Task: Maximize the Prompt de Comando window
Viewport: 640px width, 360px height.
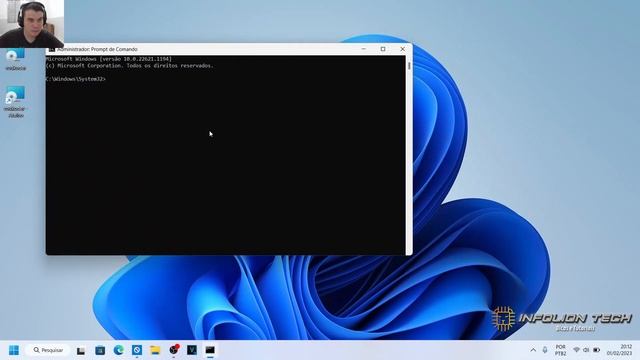Action: click(x=383, y=49)
